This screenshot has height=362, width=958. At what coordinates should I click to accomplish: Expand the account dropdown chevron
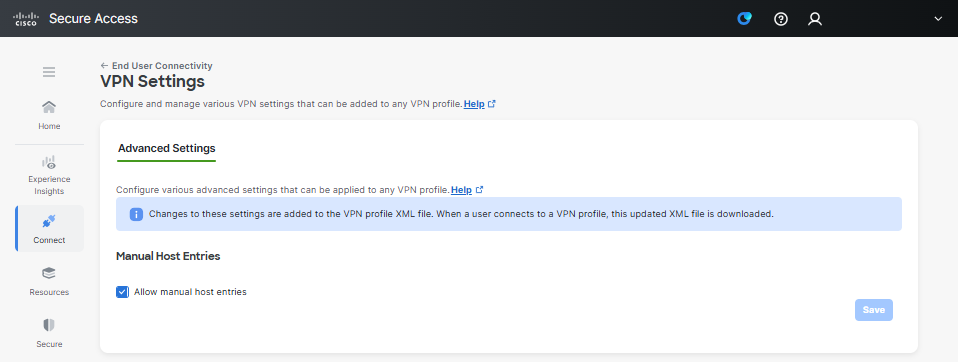click(x=938, y=19)
